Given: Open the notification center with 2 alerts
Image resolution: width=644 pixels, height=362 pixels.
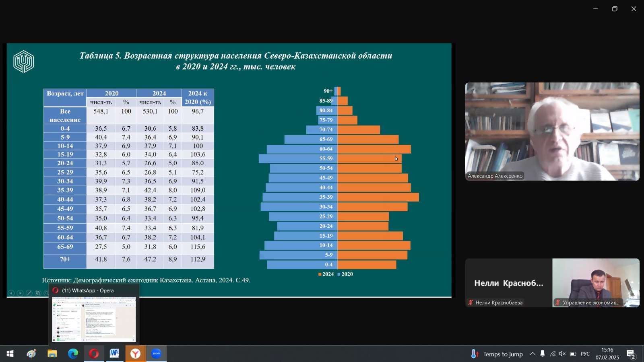Looking at the screenshot, I should (631, 354).
